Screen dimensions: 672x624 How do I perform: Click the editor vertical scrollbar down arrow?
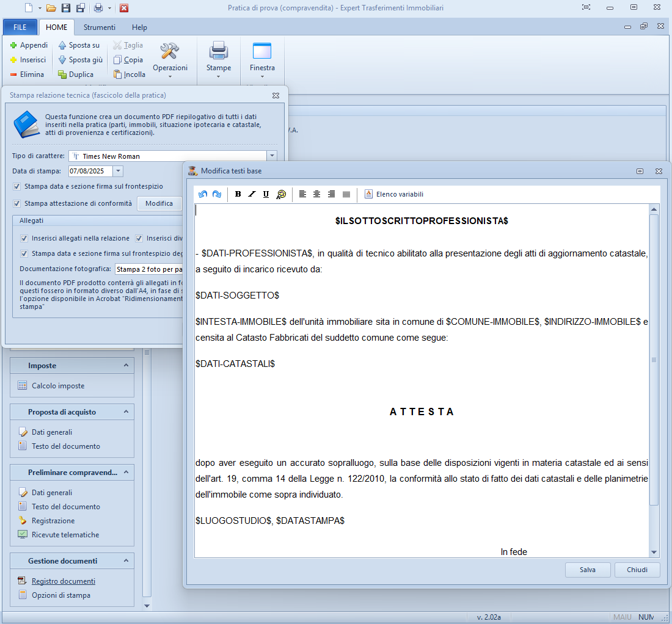tap(654, 552)
